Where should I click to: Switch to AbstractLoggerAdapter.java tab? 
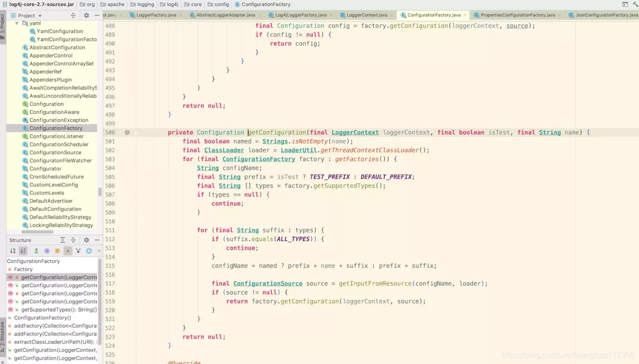click(x=226, y=15)
